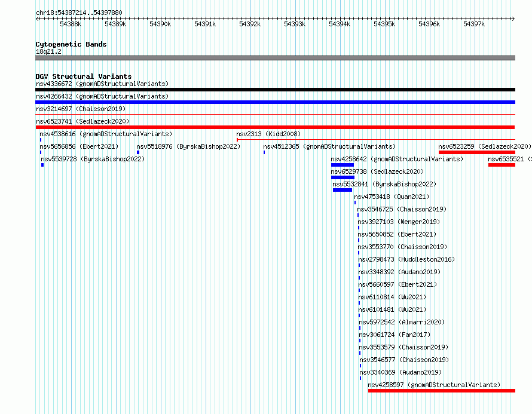This screenshot has width=532, height=414.
Task: Click nsv6110814 Wu2021 variant label
Action: pos(392,297)
